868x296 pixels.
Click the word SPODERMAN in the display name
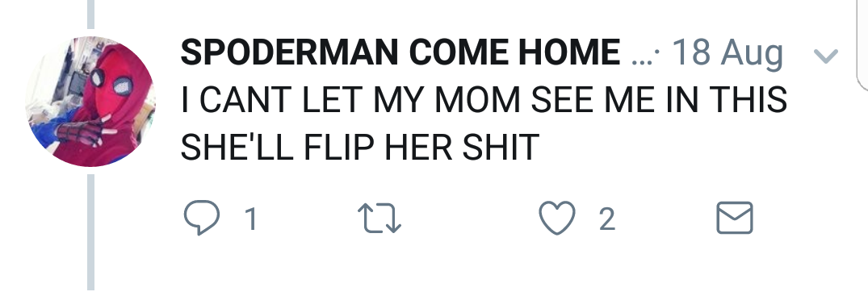tap(290, 52)
